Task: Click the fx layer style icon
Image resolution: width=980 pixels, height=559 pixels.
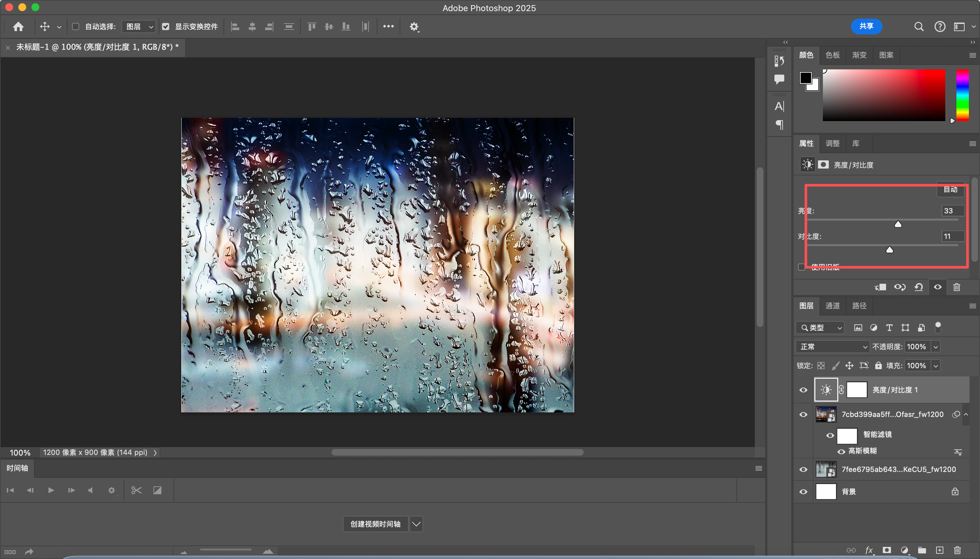Action: coord(869,550)
